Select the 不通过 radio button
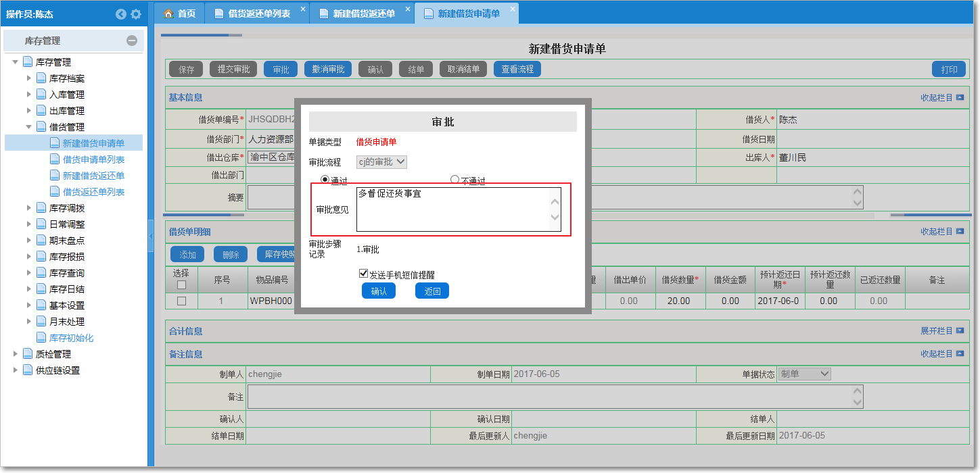This screenshot has width=980, height=473. coord(454,180)
